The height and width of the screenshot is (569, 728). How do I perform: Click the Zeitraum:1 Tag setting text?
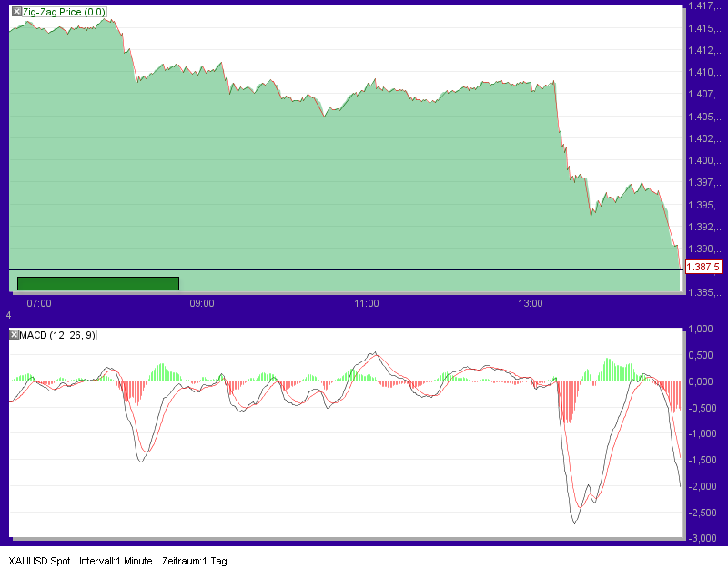pyautogui.click(x=195, y=562)
